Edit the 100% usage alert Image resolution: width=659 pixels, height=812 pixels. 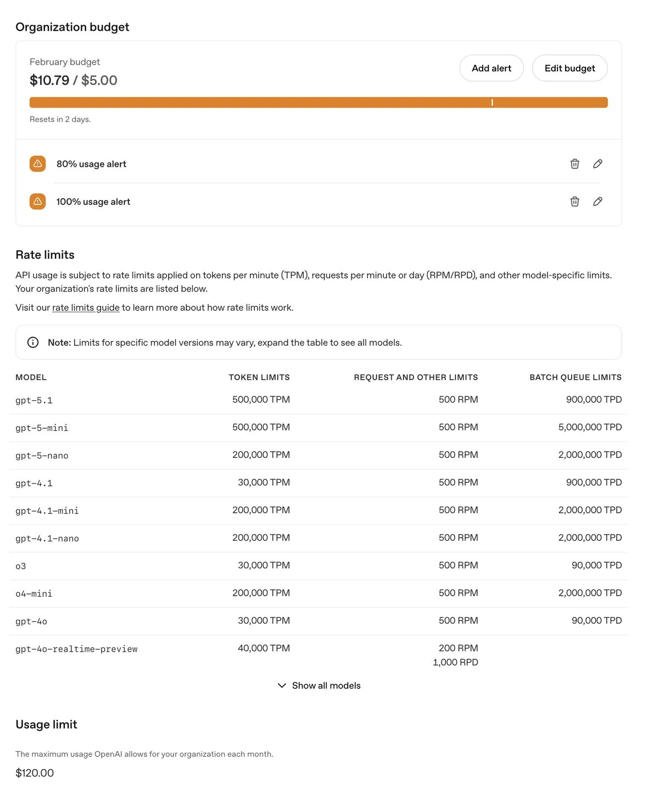[x=597, y=201]
